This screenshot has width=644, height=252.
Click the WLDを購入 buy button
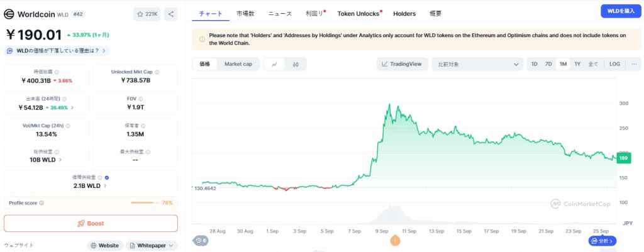(x=621, y=11)
